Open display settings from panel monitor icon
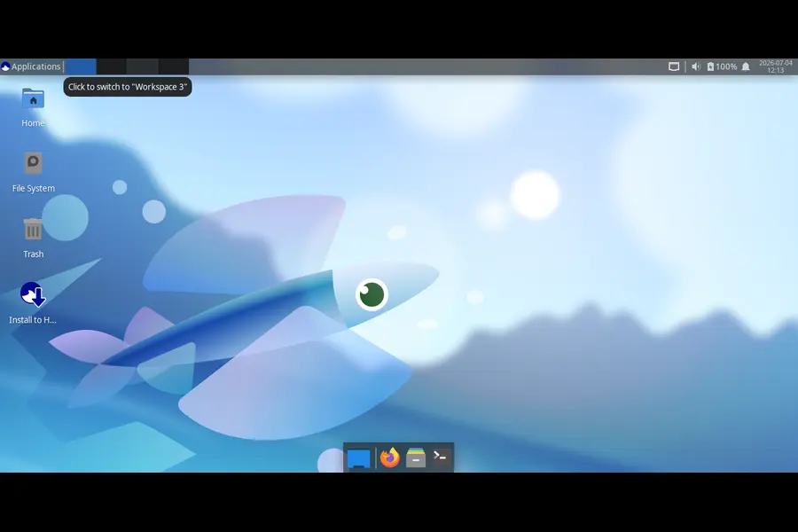The height and width of the screenshot is (532, 798). click(673, 66)
